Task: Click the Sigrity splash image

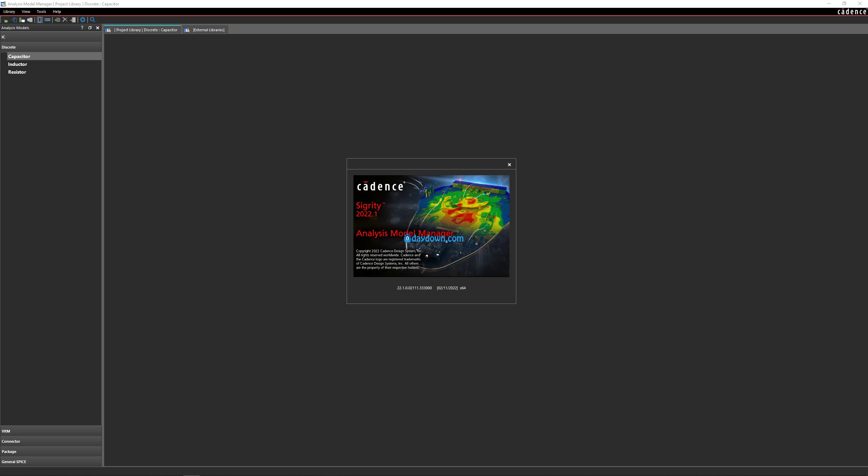Action: tap(431, 226)
